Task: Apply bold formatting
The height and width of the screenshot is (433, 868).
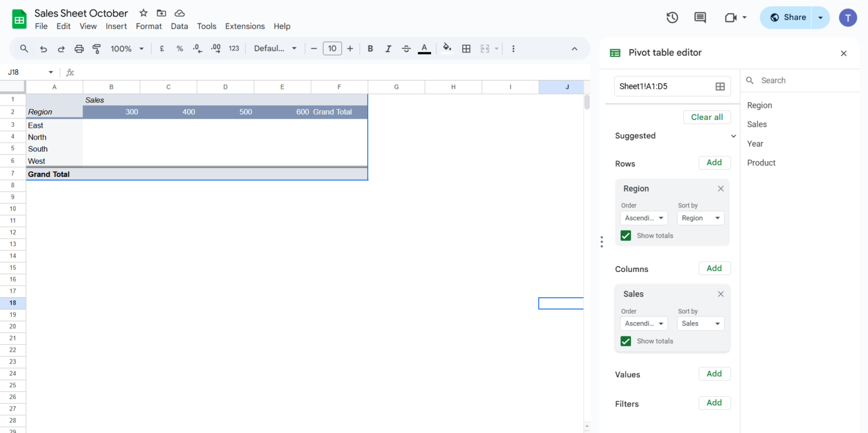Action: (x=370, y=49)
